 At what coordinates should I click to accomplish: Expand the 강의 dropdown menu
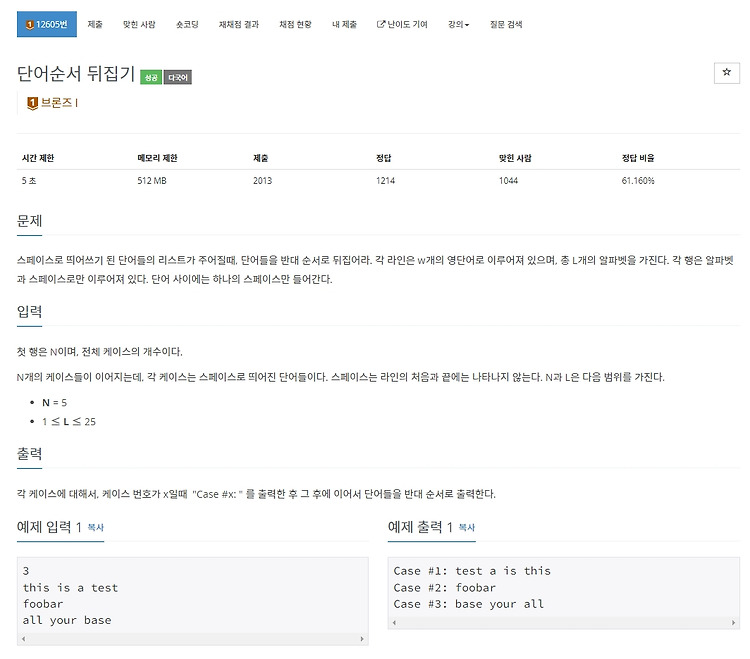[458, 24]
